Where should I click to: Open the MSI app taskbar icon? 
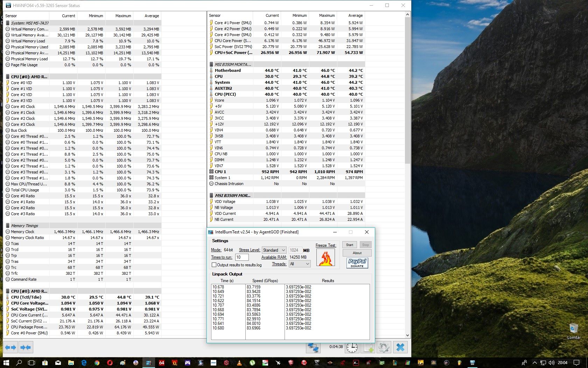click(x=213, y=363)
